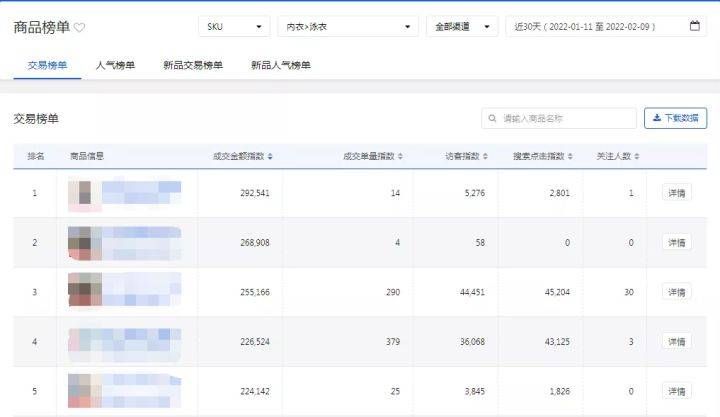Sort by 成交金额指数 column arrows
720x417 pixels.
coord(270,157)
